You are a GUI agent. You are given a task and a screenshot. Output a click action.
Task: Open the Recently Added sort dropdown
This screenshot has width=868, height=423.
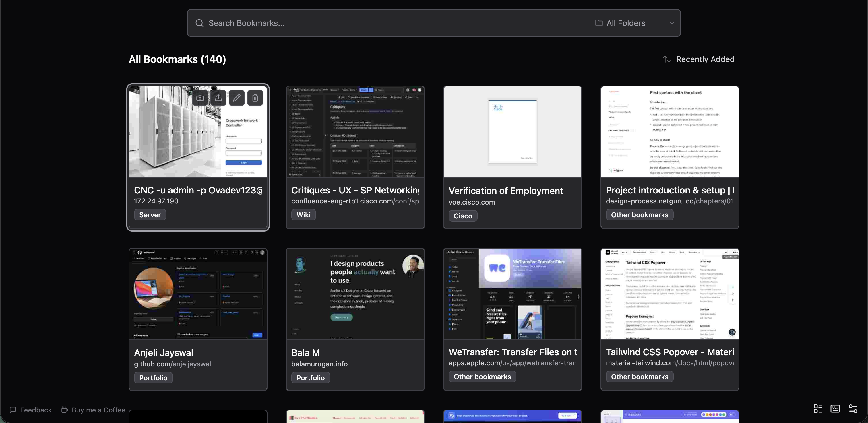click(x=705, y=59)
